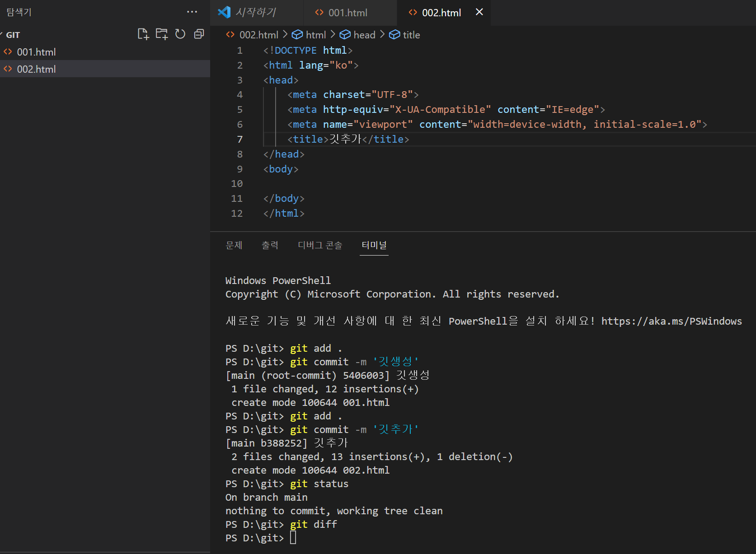Open the 디버그 콘솔 panel tab
Image resolution: width=756 pixels, height=554 pixels.
(320, 245)
